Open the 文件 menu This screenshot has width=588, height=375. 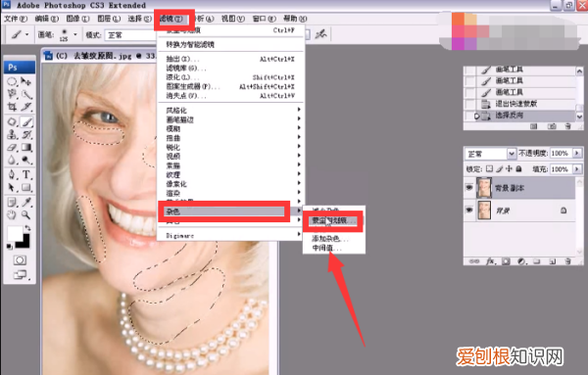[x=16, y=19]
